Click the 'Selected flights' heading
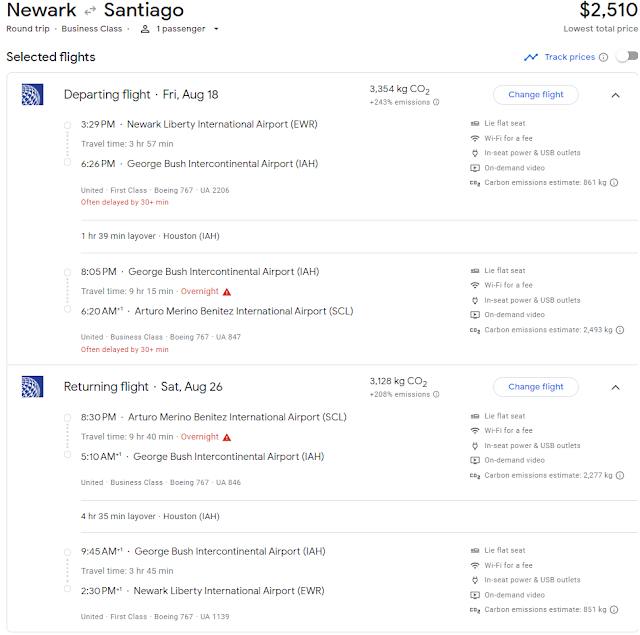 coord(51,57)
